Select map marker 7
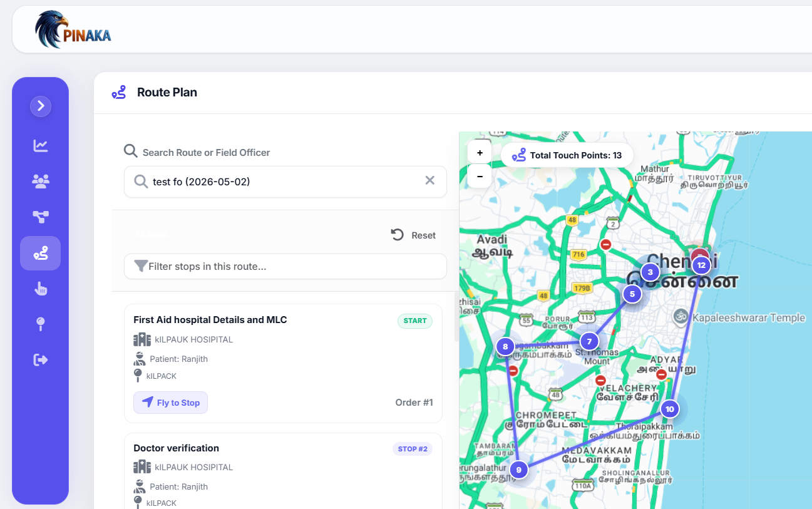The height and width of the screenshot is (509, 812). pos(589,341)
